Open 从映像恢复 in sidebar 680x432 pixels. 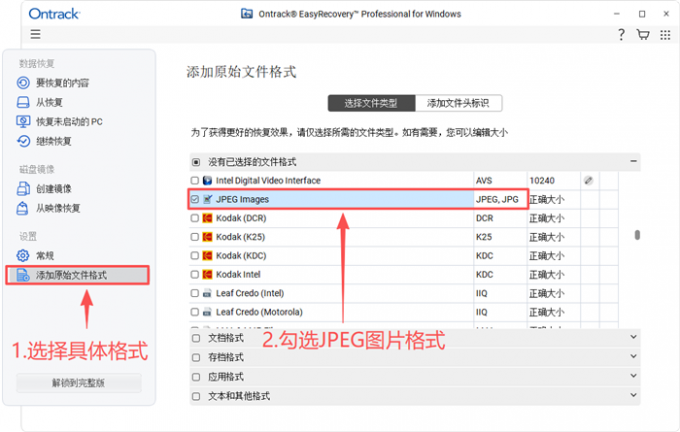[58, 208]
